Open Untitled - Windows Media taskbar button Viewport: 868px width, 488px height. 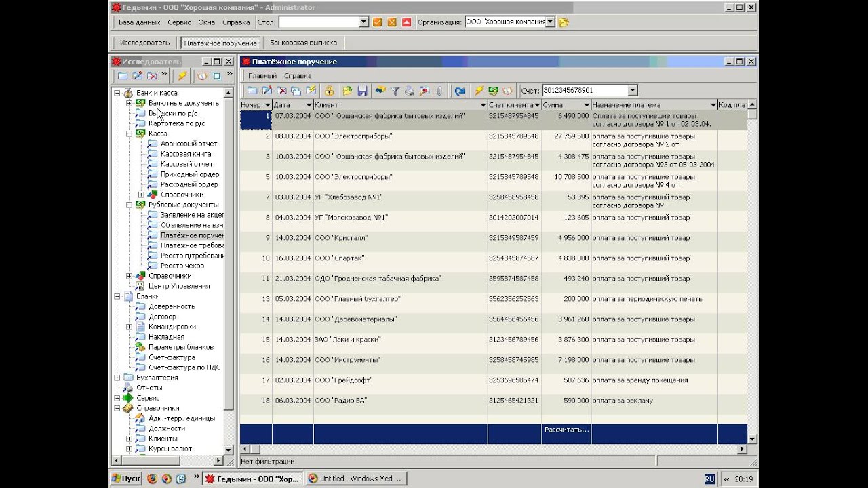tap(356, 479)
